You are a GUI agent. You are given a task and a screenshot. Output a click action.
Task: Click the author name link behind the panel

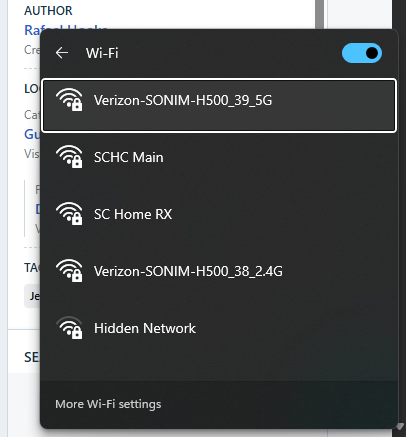point(66,28)
